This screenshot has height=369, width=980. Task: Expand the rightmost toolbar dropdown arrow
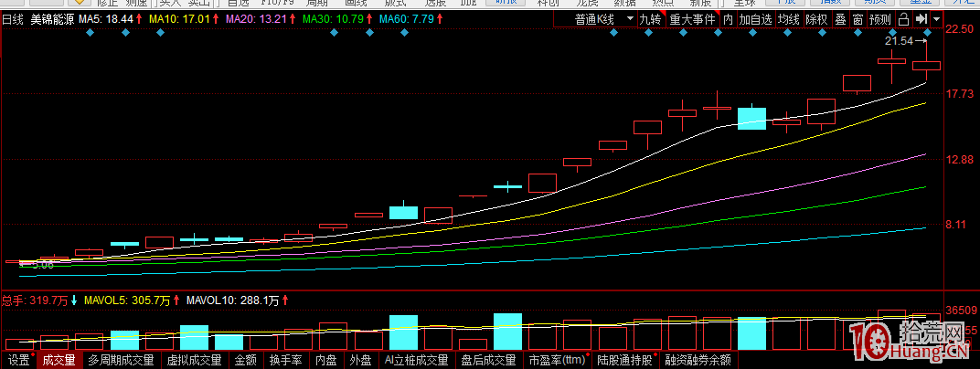pyautogui.click(x=937, y=18)
